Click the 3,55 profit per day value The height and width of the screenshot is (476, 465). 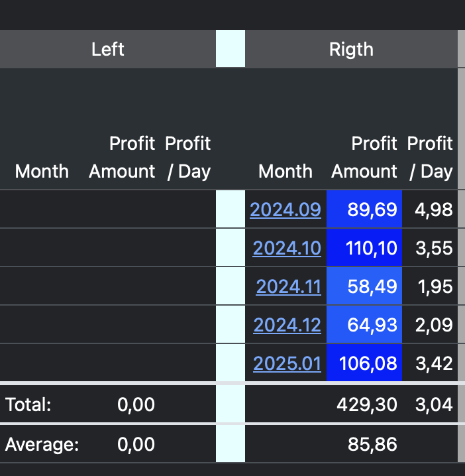[x=433, y=248]
